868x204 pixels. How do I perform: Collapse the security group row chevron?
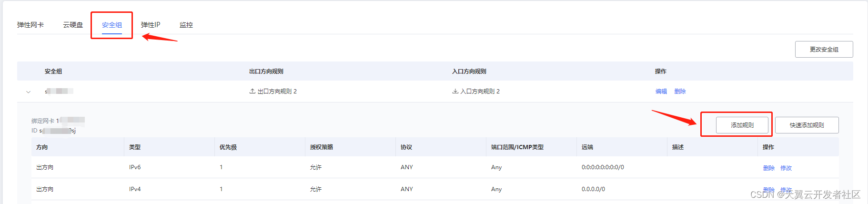click(x=29, y=92)
